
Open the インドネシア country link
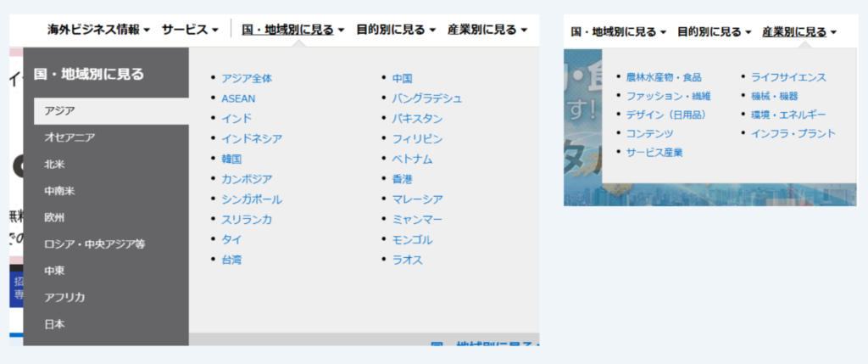(252, 138)
